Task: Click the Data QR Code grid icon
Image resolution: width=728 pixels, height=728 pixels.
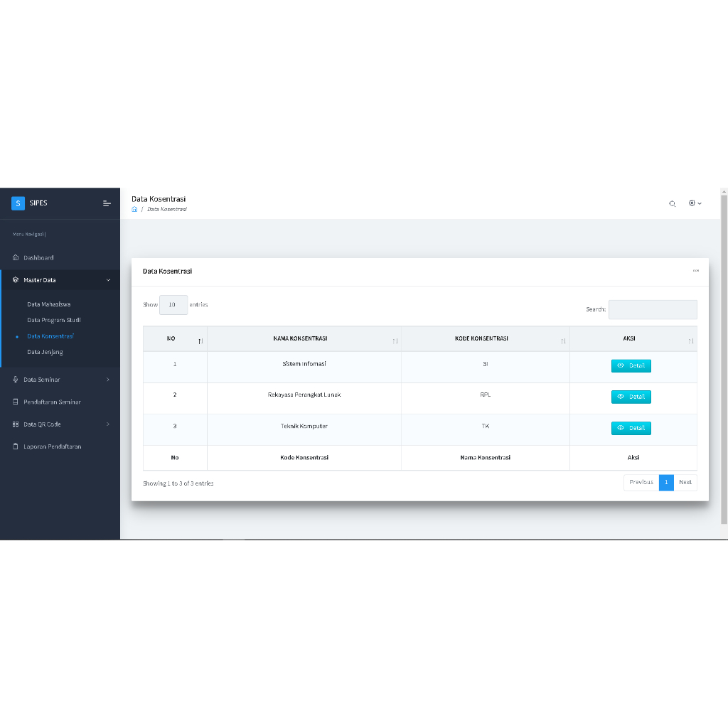Action: tap(16, 424)
